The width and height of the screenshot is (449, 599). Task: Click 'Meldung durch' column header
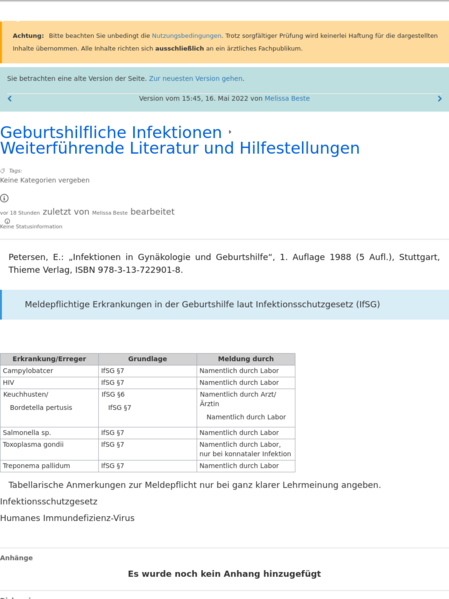[x=246, y=359]
